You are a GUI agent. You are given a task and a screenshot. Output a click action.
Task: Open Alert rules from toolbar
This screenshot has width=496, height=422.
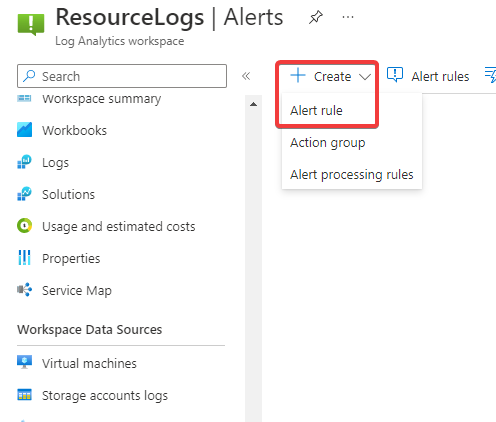pyautogui.click(x=440, y=76)
